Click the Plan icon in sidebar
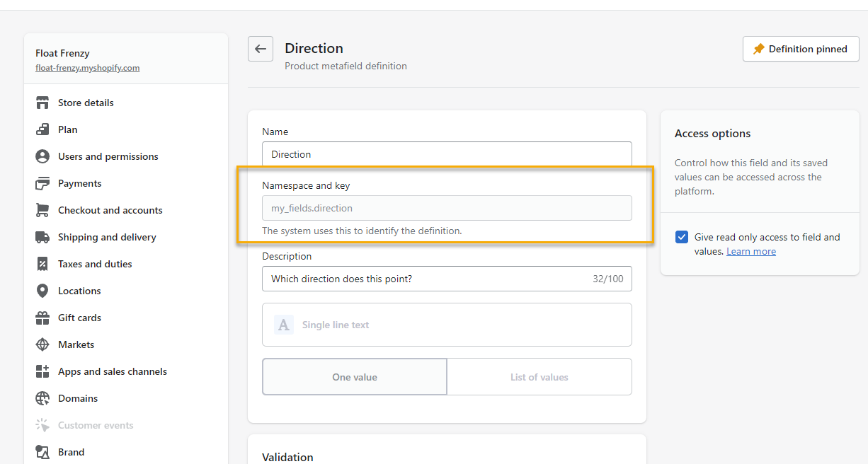This screenshot has height=464, width=868. point(42,129)
